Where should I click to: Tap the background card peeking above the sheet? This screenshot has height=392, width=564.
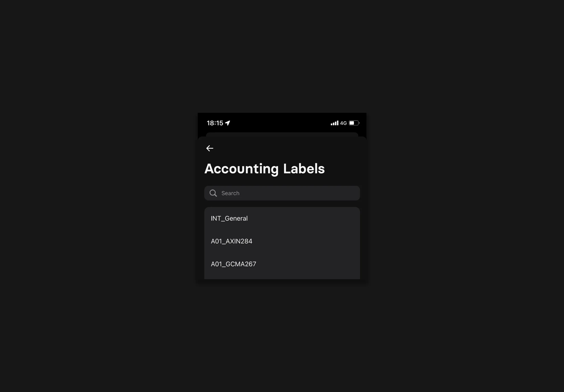pyautogui.click(x=282, y=135)
